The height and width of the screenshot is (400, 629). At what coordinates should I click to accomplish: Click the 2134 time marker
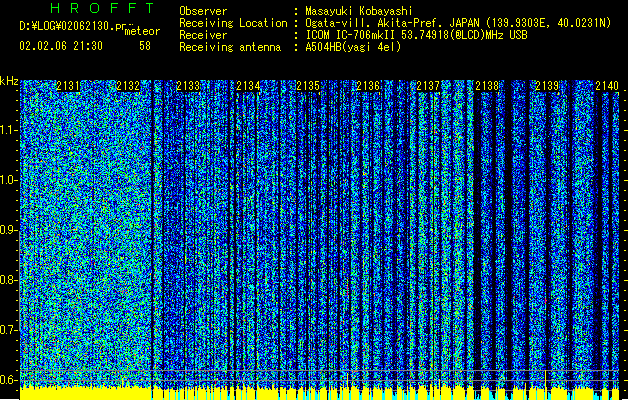tap(248, 86)
